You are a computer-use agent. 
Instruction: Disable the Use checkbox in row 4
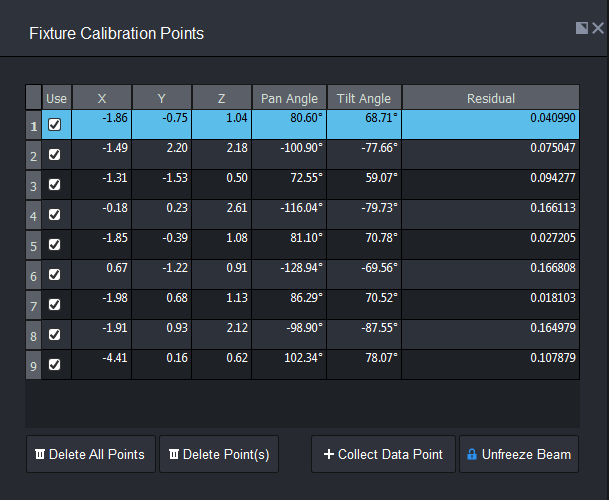[55, 215]
